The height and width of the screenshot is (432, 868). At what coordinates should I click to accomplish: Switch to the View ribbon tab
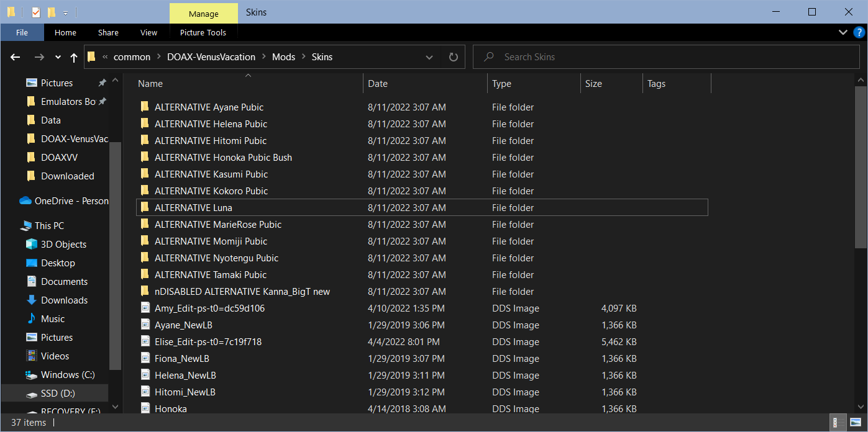click(x=149, y=33)
